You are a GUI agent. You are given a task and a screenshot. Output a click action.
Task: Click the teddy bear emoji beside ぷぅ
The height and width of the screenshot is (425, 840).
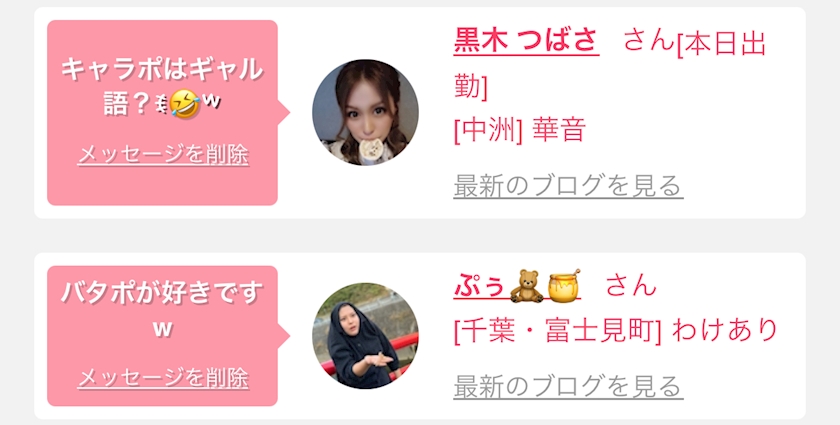click(526, 285)
